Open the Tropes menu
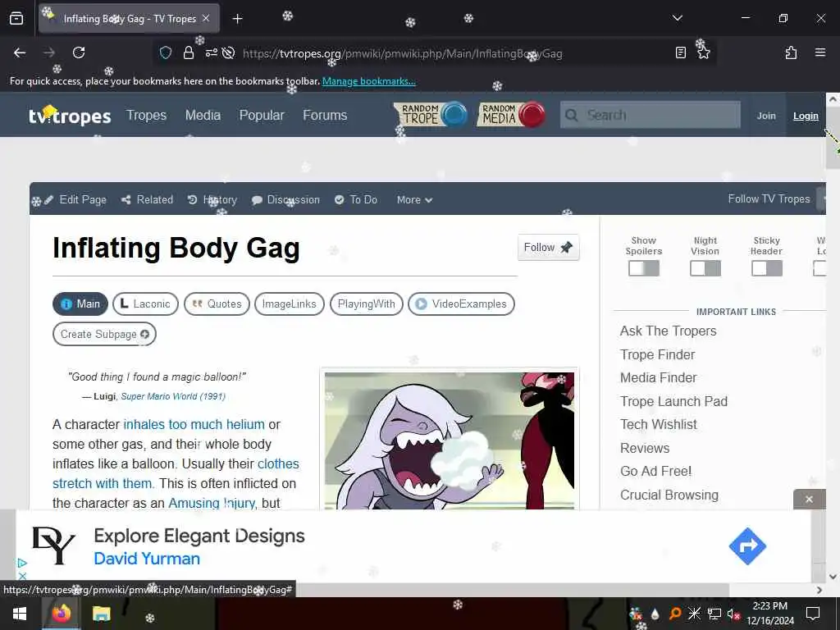 [146, 115]
